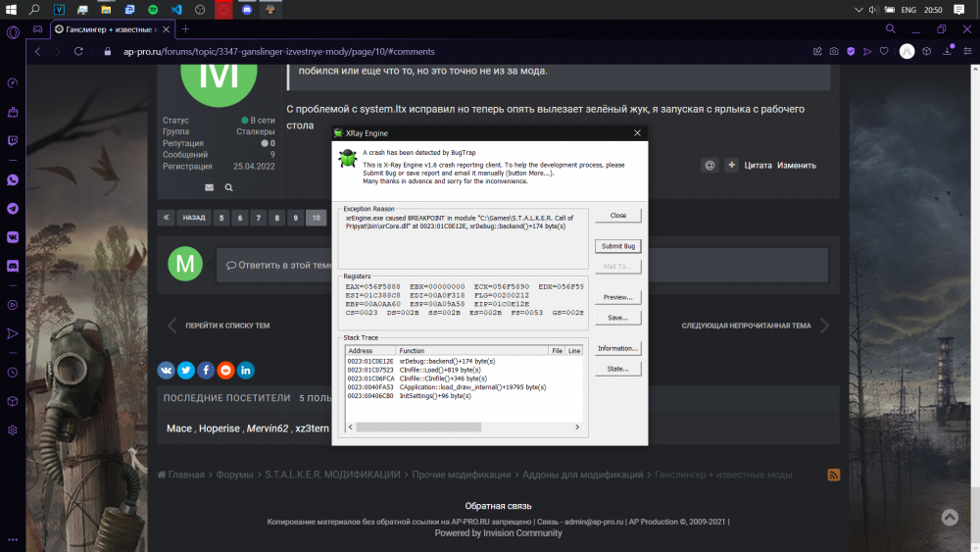Open Visual Studio Code from taskbar
The width and height of the screenshot is (980, 552).
(x=176, y=10)
